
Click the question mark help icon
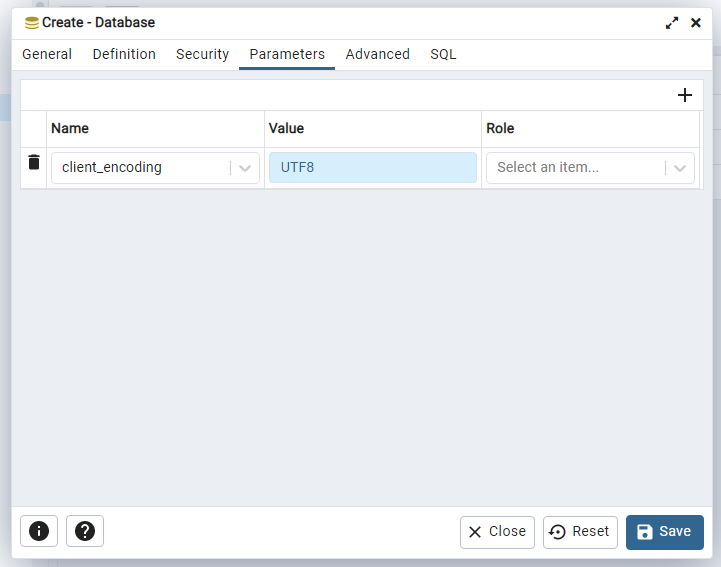click(85, 532)
